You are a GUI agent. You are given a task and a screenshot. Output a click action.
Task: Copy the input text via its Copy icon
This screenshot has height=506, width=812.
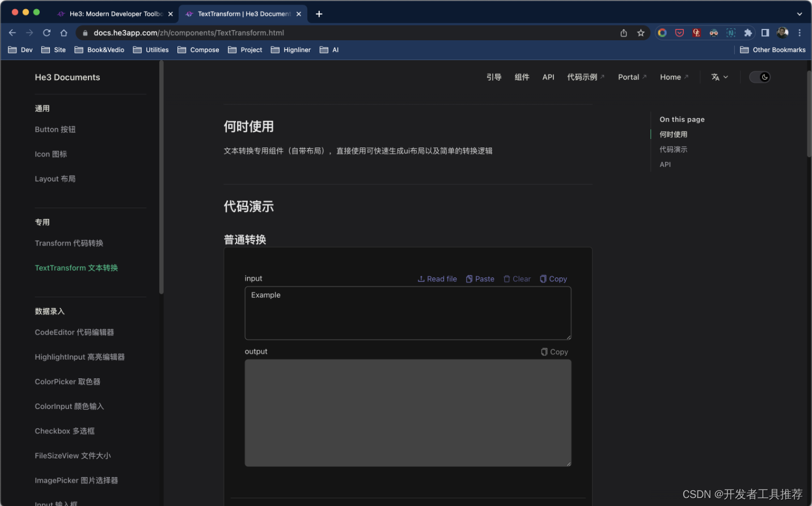[553, 279]
